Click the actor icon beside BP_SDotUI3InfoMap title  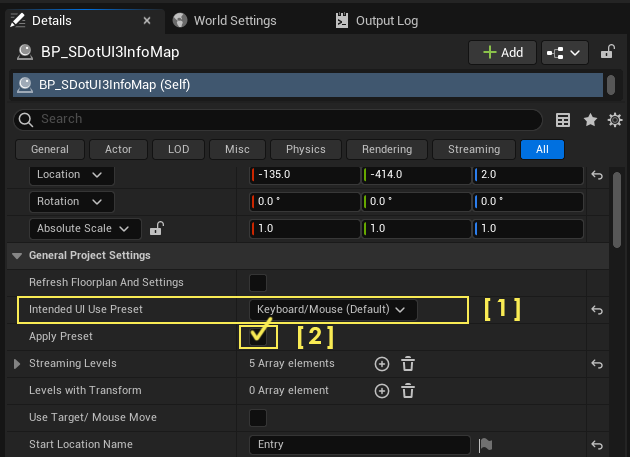(25, 52)
